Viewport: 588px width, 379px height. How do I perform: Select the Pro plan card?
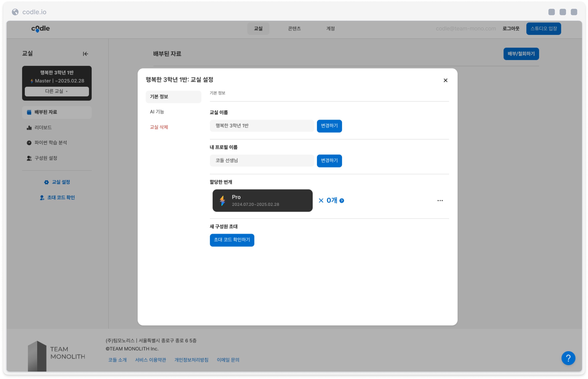[x=262, y=200]
